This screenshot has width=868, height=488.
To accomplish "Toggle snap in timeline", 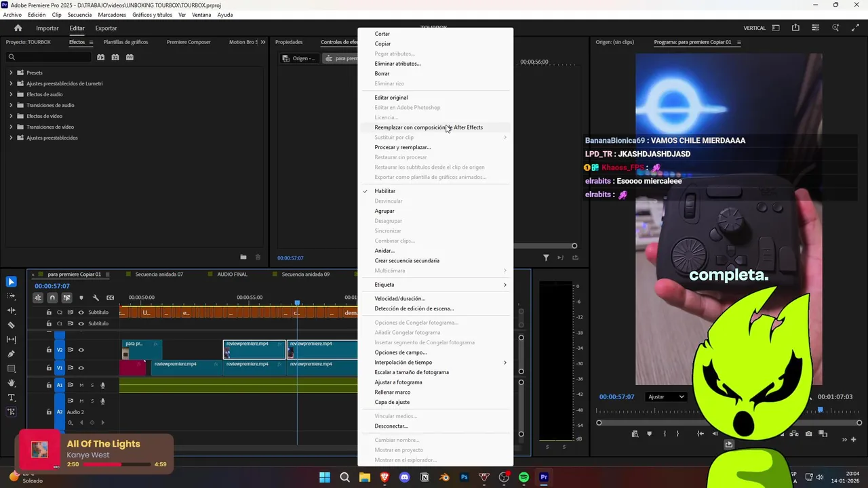I will 52,298.
